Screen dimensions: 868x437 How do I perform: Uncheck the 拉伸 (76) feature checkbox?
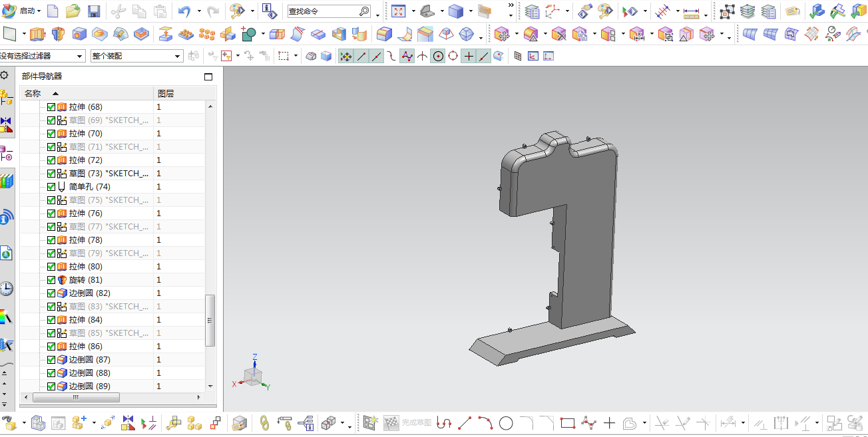[51, 213]
